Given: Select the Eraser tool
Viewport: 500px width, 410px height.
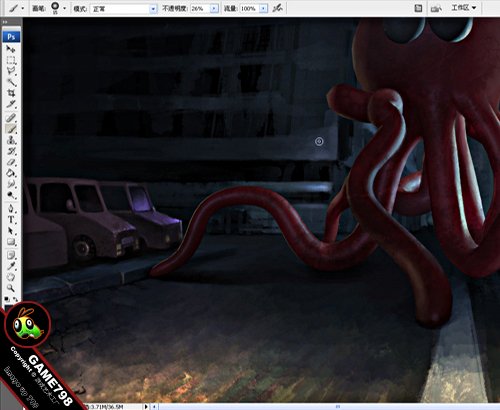Looking at the screenshot, I should 11,162.
